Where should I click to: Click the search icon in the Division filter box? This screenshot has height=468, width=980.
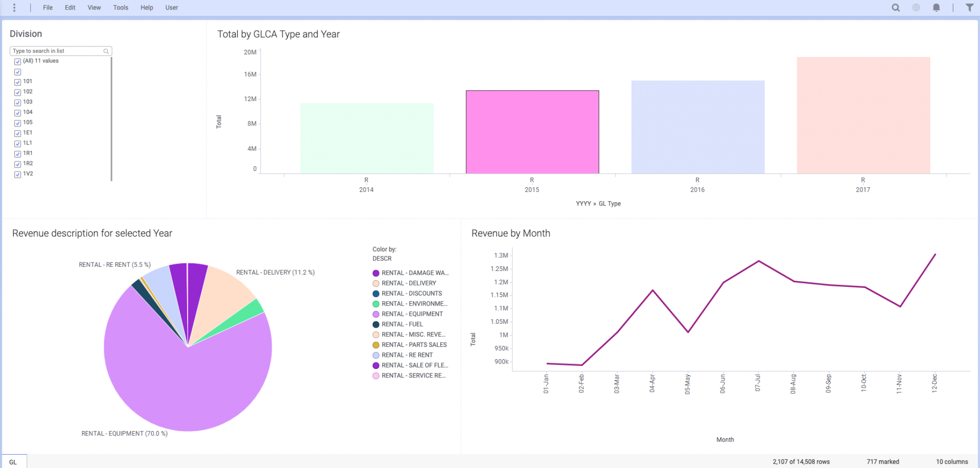coord(106,51)
